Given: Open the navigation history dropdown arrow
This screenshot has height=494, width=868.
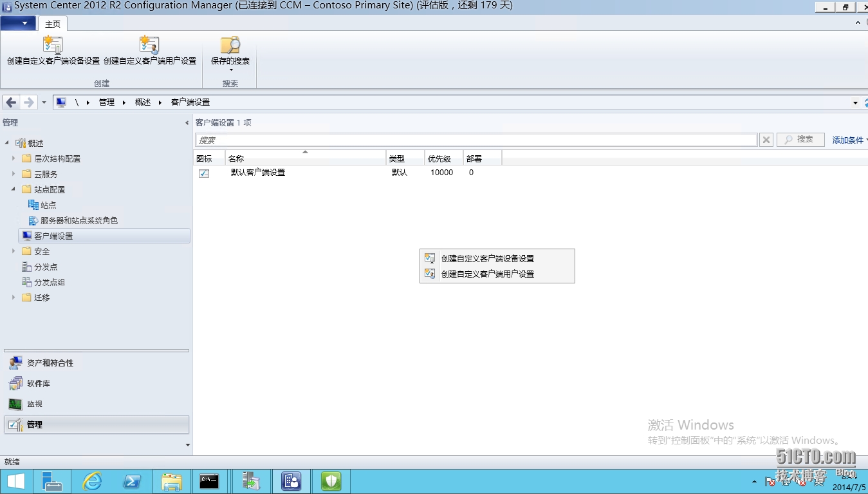Looking at the screenshot, I should (x=44, y=102).
